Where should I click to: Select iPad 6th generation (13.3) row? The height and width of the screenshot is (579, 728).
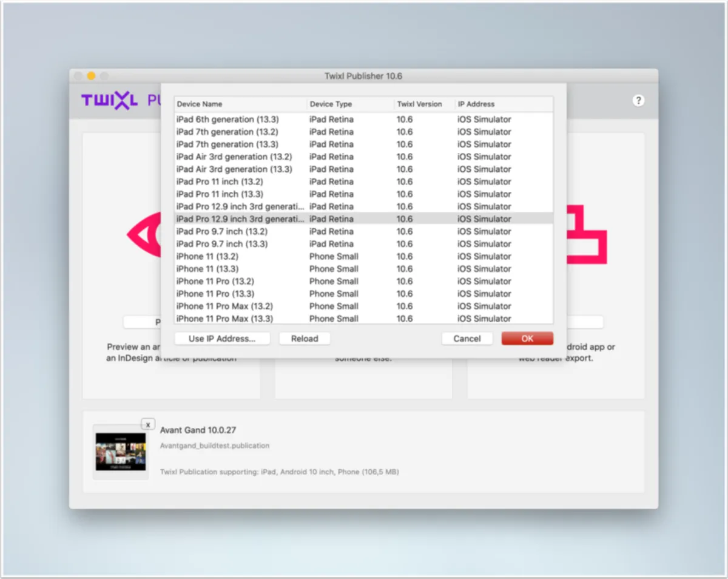[363, 120]
